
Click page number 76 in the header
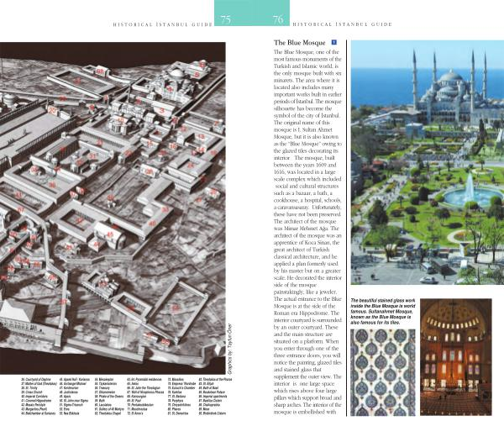point(277,19)
